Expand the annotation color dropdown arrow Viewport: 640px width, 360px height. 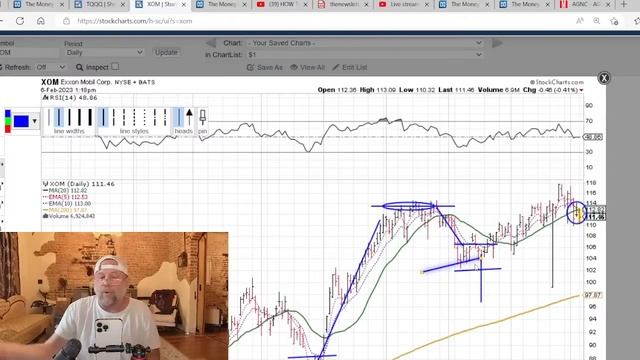(34, 121)
